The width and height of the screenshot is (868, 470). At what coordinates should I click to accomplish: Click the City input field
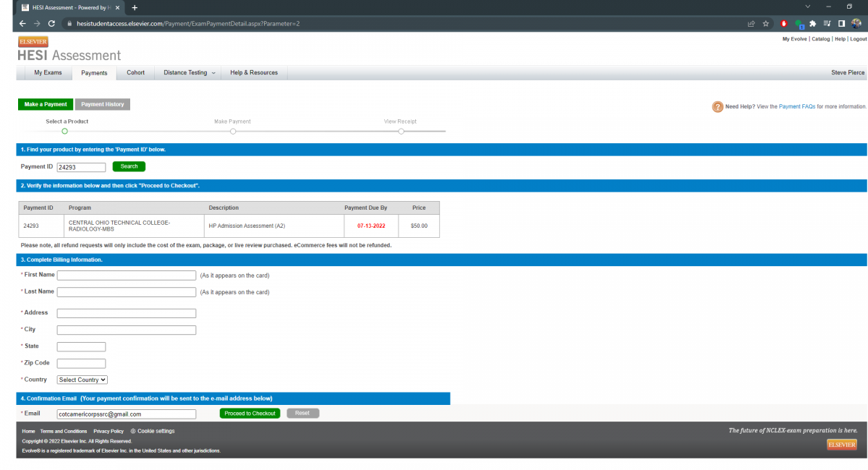pyautogui.click(x=127, y=330)
